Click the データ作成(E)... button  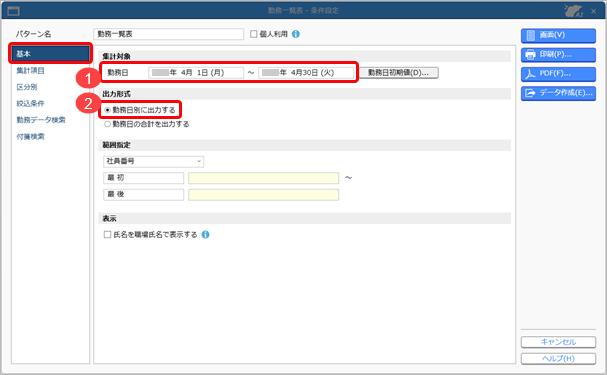(558, 93)
